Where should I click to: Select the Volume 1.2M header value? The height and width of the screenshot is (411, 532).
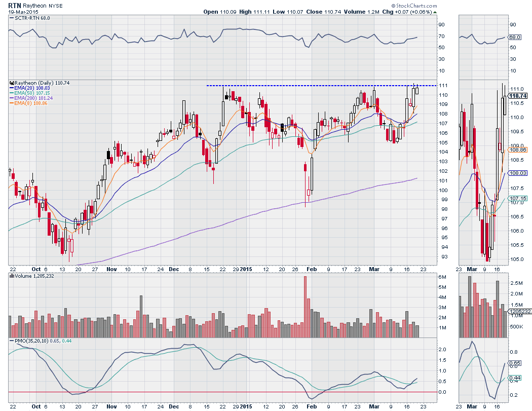[x=361, y=12]
